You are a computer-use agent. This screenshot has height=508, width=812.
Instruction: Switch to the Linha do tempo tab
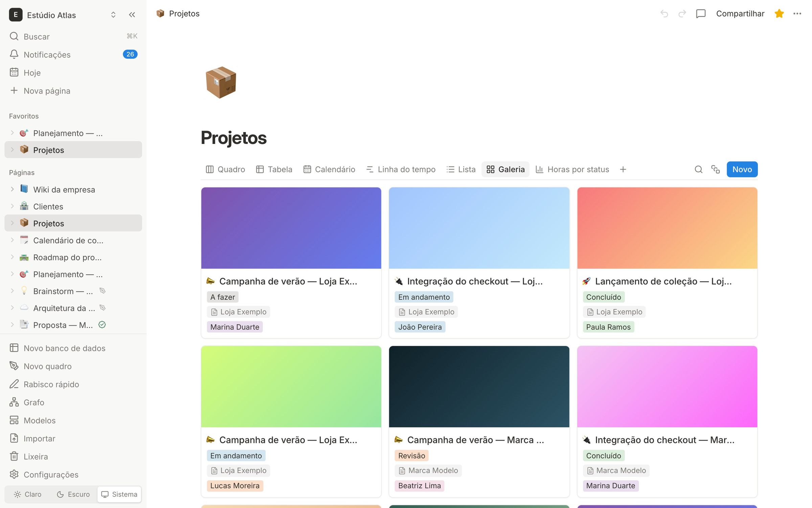[x=401, y=169]
